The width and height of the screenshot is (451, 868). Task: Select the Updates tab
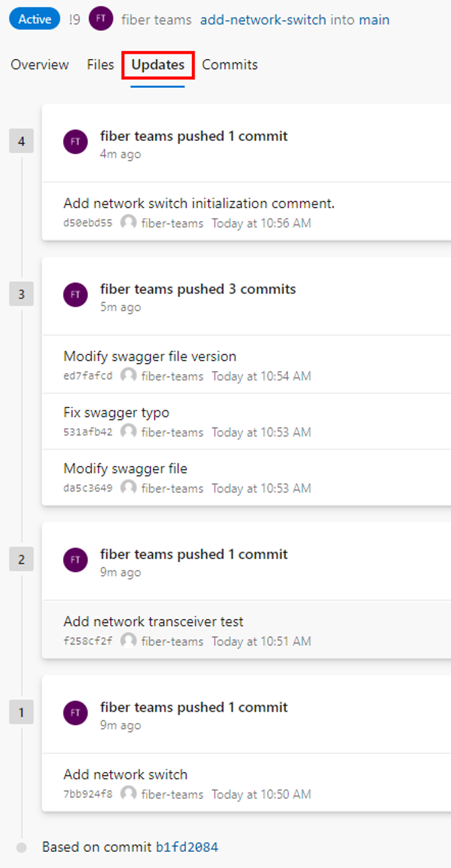coord(158,65)
